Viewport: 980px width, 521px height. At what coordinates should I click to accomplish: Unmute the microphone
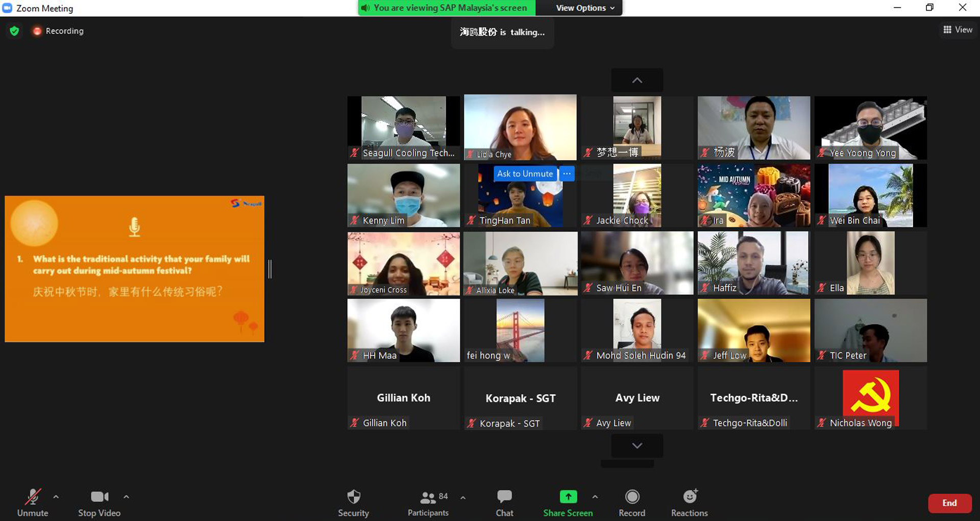click(33, 497)
